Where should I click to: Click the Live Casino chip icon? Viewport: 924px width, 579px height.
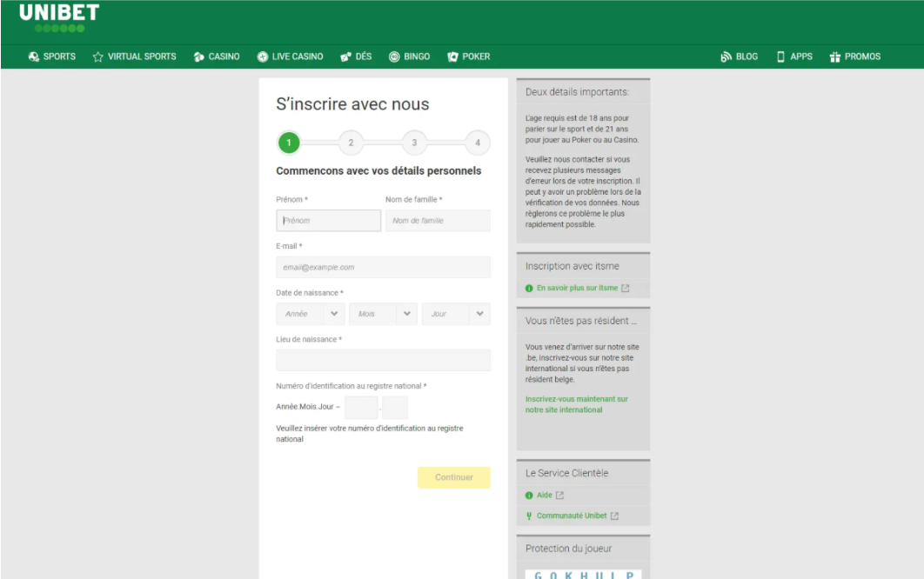(262, 57)
